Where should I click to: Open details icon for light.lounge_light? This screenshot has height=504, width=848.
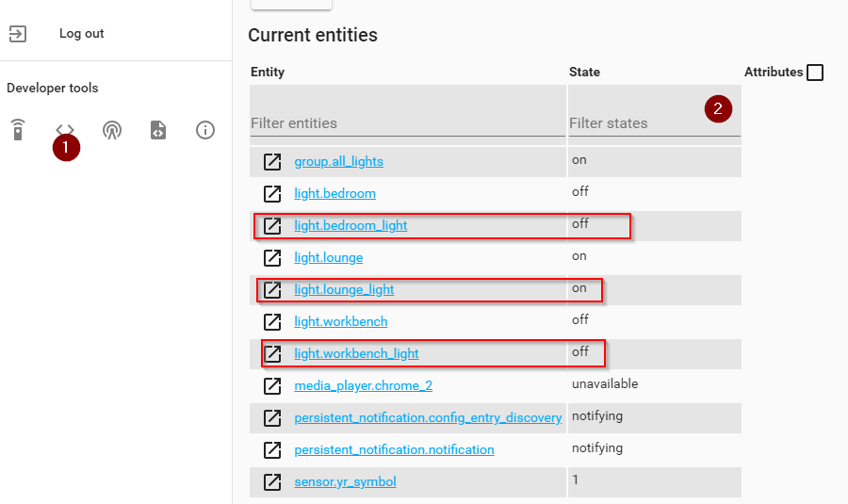click(x=272, y=290)
